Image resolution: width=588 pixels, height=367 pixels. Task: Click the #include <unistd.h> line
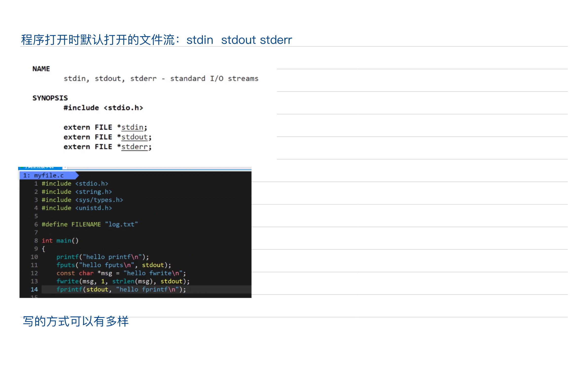77,208
